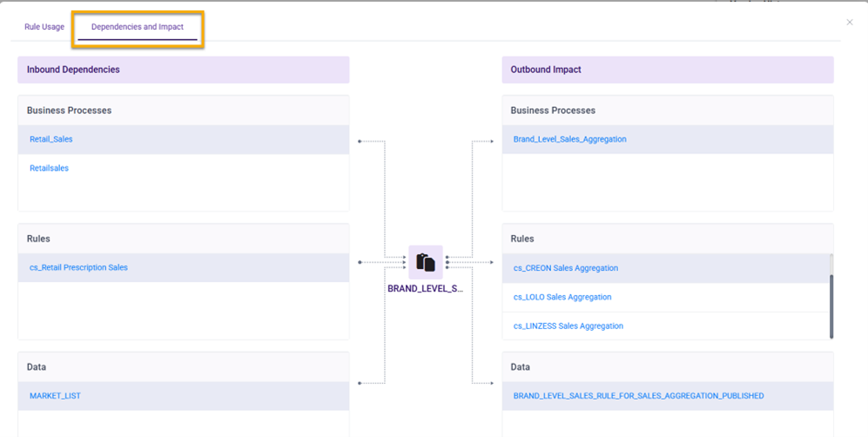Click the inbound Rules panel header
This screenshot has height=437, width=868.
click(x=38, y=239)
